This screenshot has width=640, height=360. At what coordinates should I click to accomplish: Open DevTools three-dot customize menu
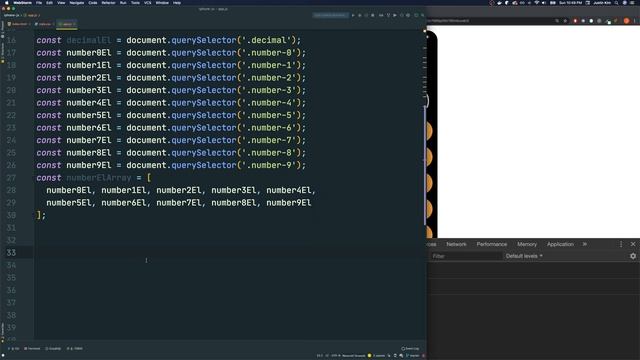click(621, 244)
